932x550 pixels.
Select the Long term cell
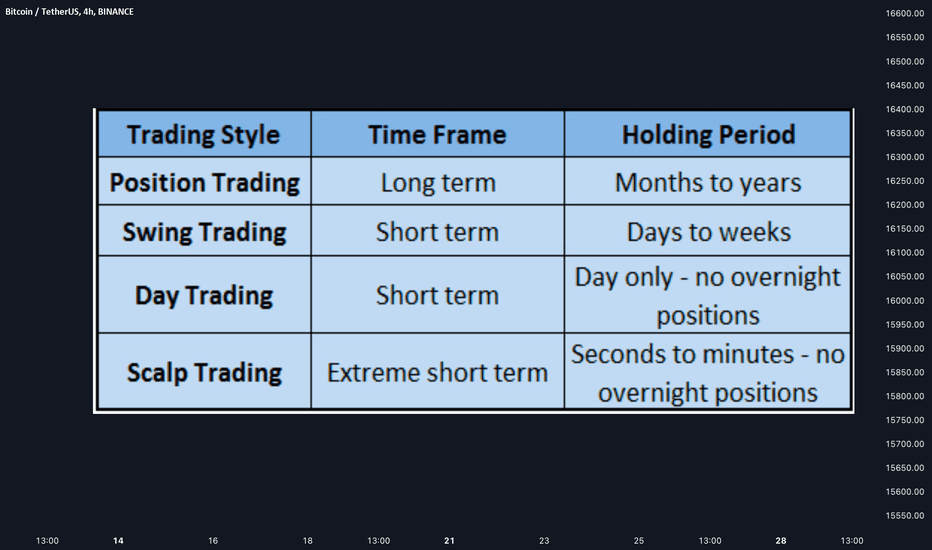point(437,181)
